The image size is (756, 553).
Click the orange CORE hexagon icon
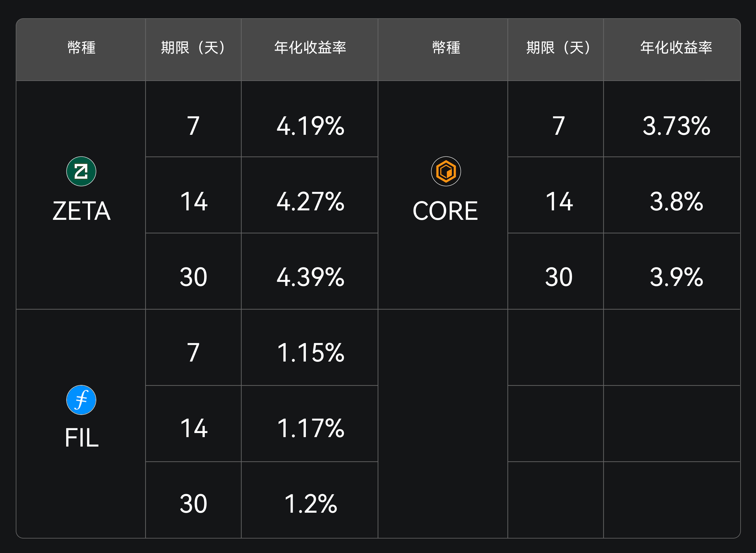pos(446,171)
